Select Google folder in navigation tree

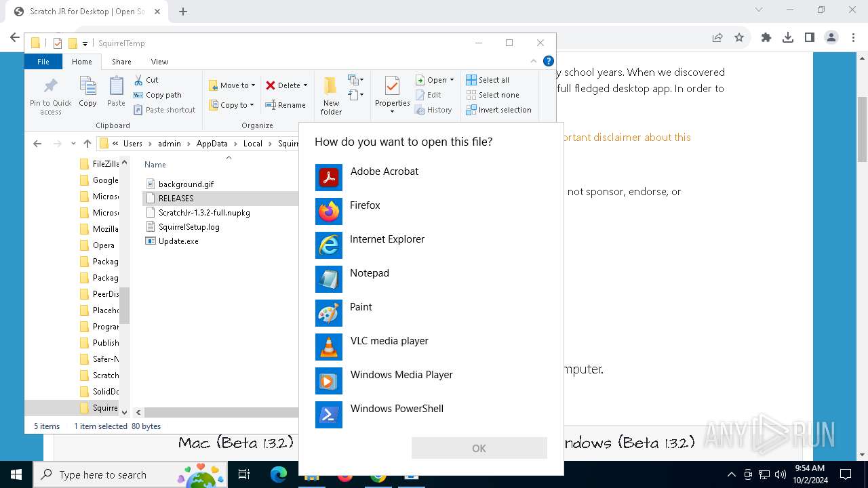click(x=99, y=180)
